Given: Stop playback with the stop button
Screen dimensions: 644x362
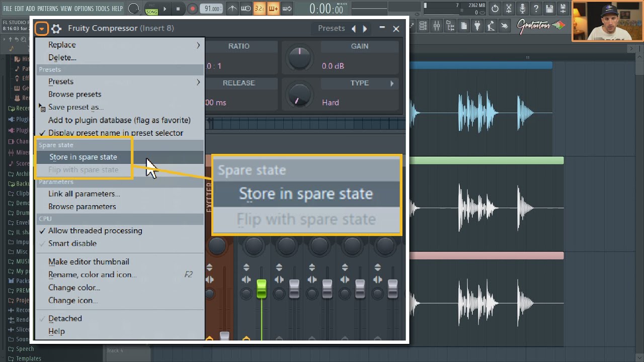Looking at the screenshot, I should tap(178, 9).
